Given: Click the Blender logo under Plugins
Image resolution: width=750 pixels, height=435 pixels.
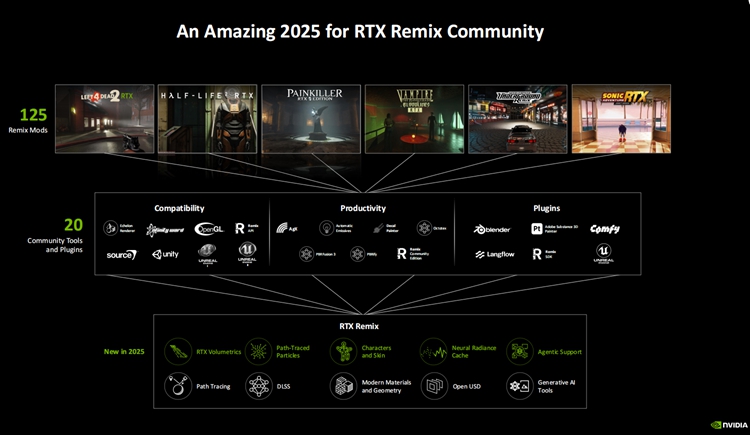Looking at the screenshot, I should [493, 229].
